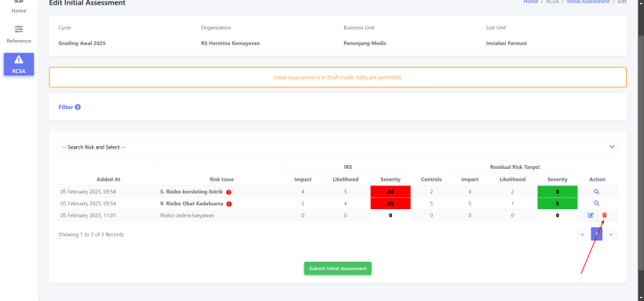The height and width of the screenshot is (301, 644).
Task: View details of Risiko Obat Kadaluarsa row
Action: (596, 203)
